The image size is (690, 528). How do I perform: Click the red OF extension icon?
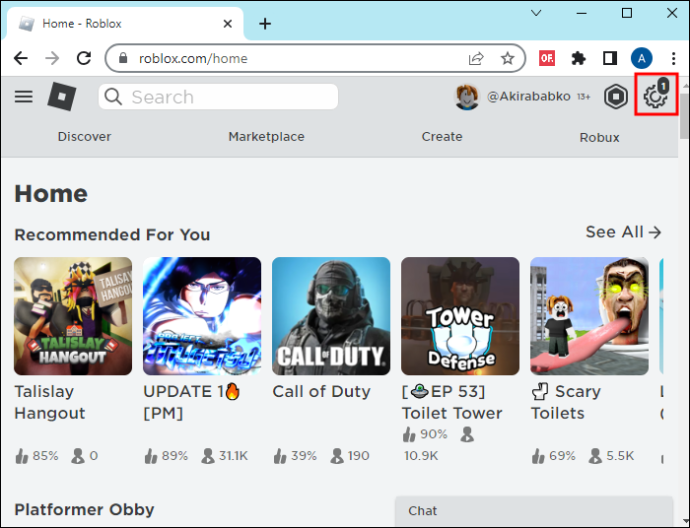[547, 58]
